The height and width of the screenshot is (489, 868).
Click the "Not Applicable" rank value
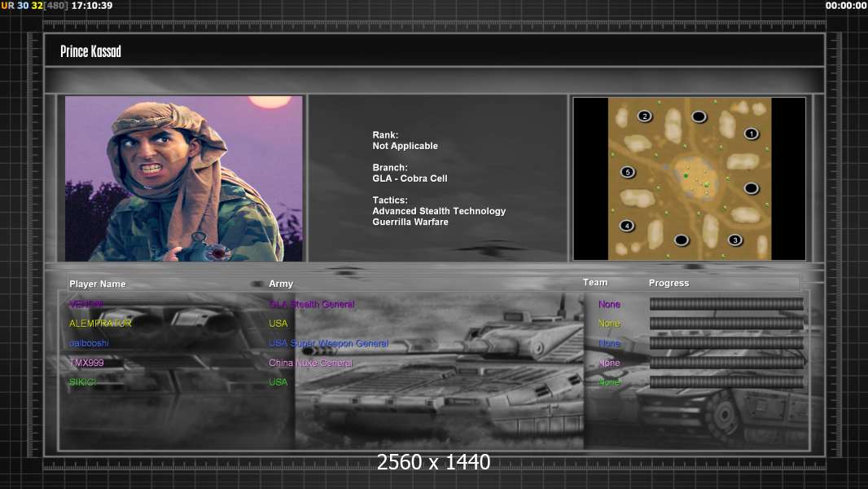click(x=406, y=146)
